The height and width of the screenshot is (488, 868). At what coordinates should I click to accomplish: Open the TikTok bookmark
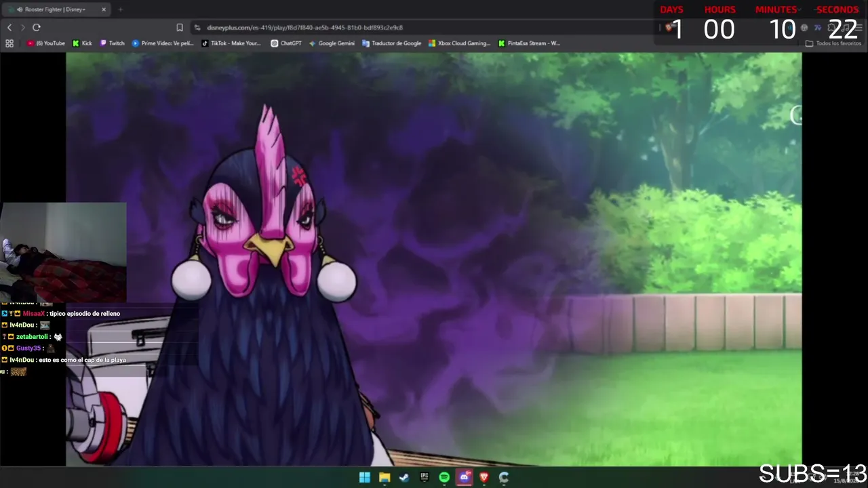point(231,43)
